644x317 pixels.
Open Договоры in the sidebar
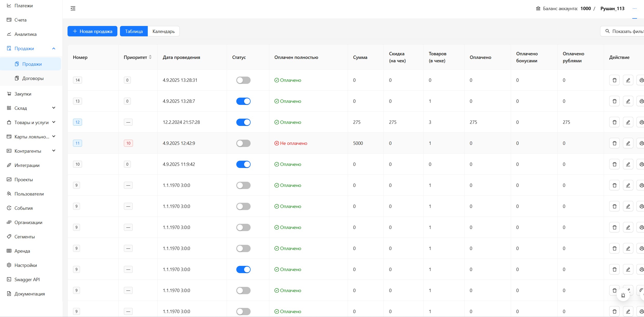coord(33,78)
